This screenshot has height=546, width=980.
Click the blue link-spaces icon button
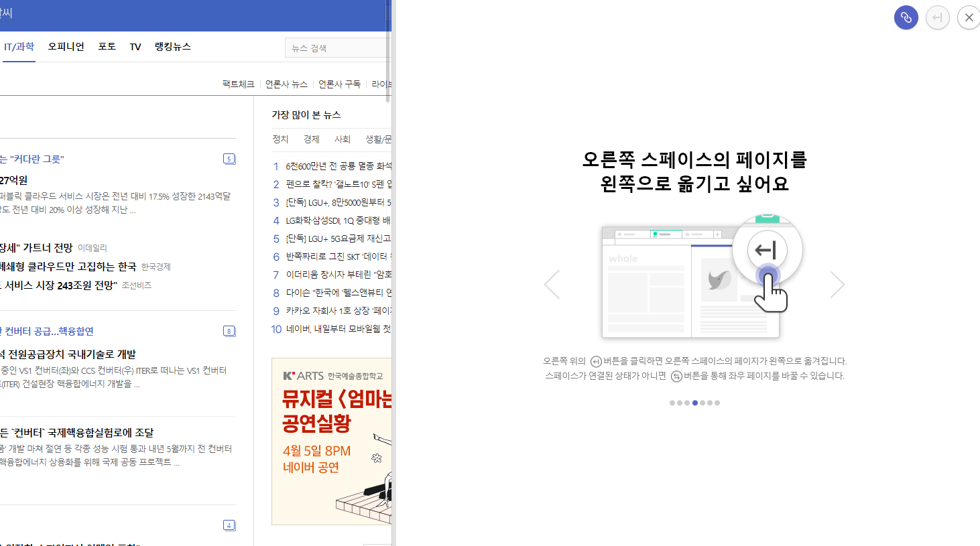(x=906, y=17)
